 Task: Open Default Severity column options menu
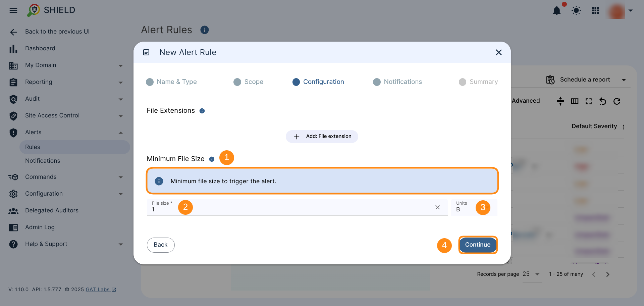[624, 127]
